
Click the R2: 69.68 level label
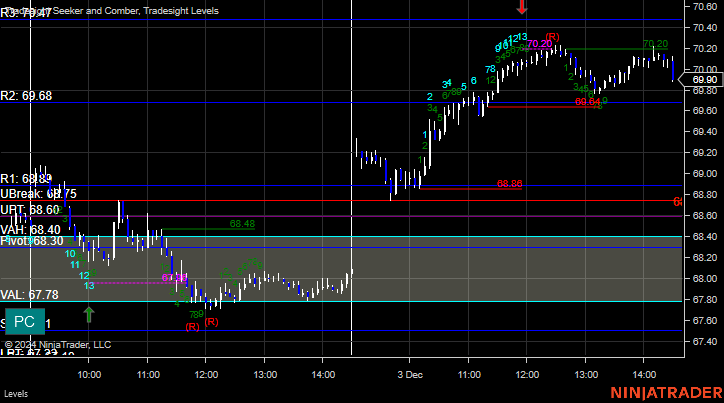[x=26, y=96]
